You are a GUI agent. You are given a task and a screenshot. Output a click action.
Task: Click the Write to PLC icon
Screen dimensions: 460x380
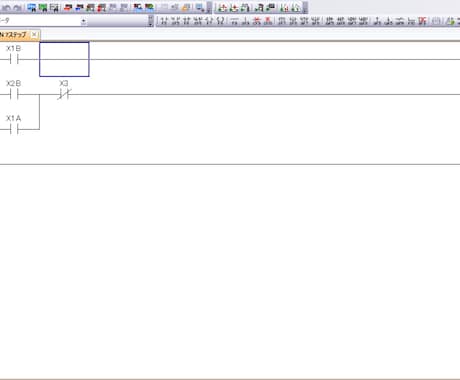point(68,7)
